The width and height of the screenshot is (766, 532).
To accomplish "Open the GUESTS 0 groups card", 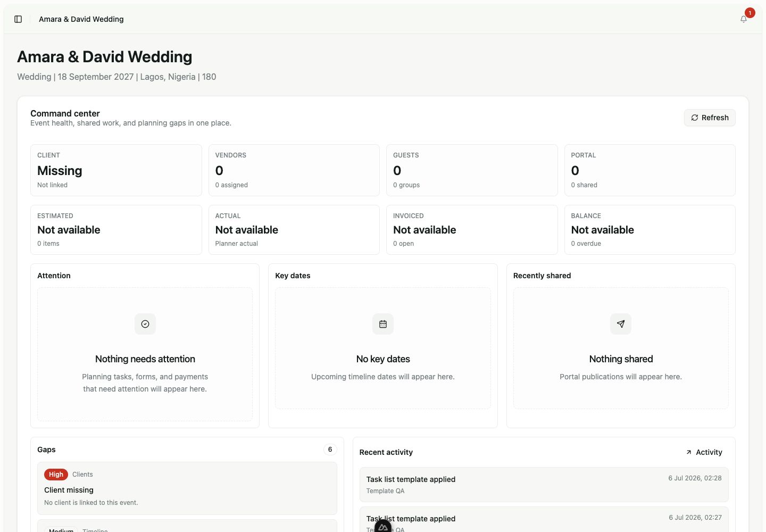I will (x=472, y=170).
